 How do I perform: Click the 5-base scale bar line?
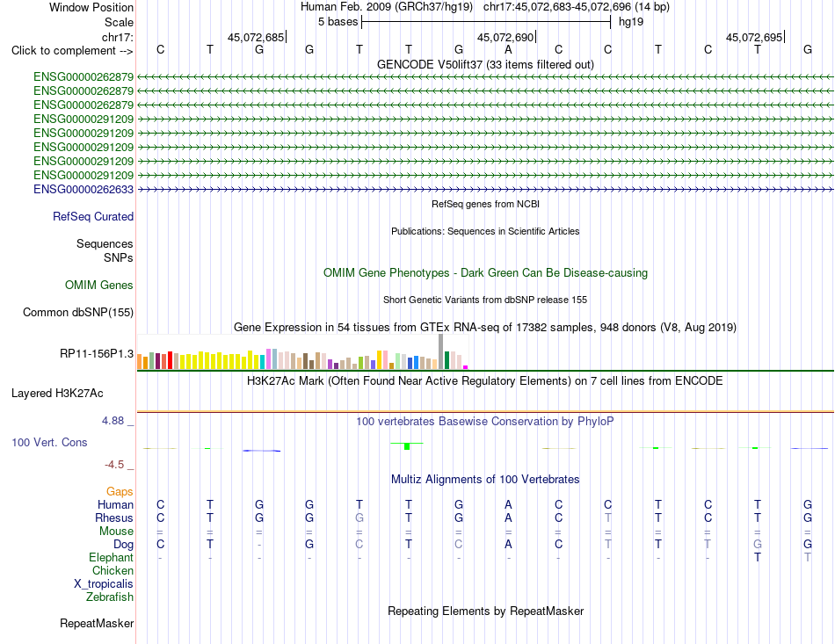[x=486, y=22]
